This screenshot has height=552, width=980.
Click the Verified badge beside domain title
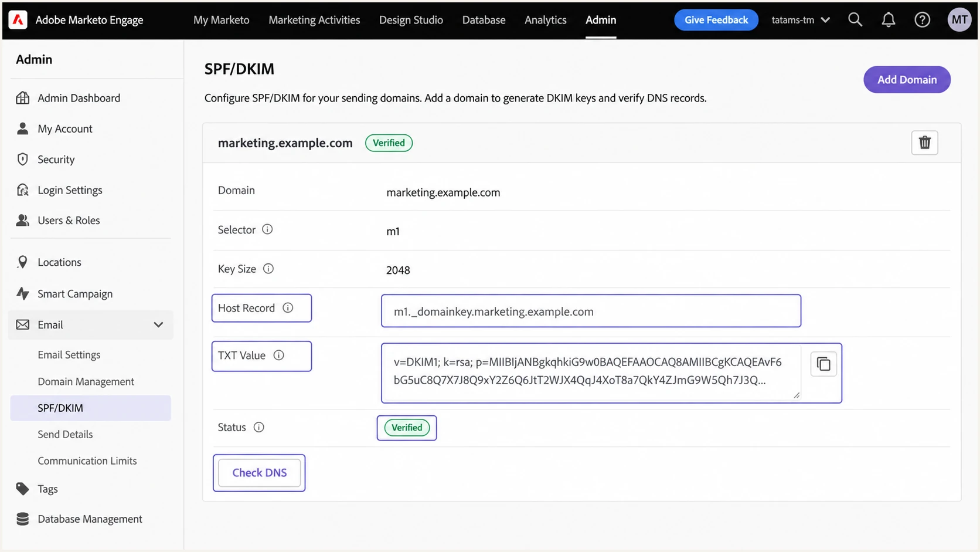click(x=389, y=143)
